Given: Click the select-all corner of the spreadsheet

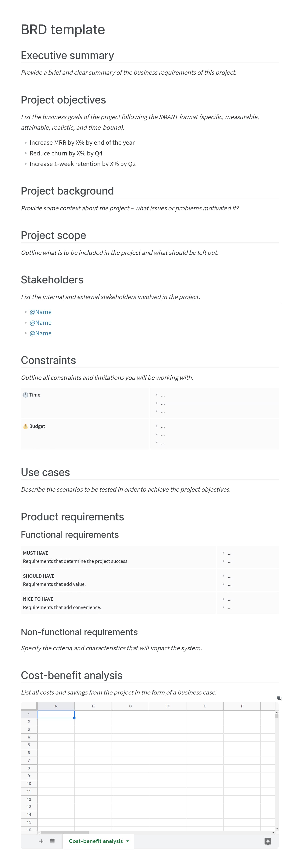Looking at the screenshot, I should 29,706.
